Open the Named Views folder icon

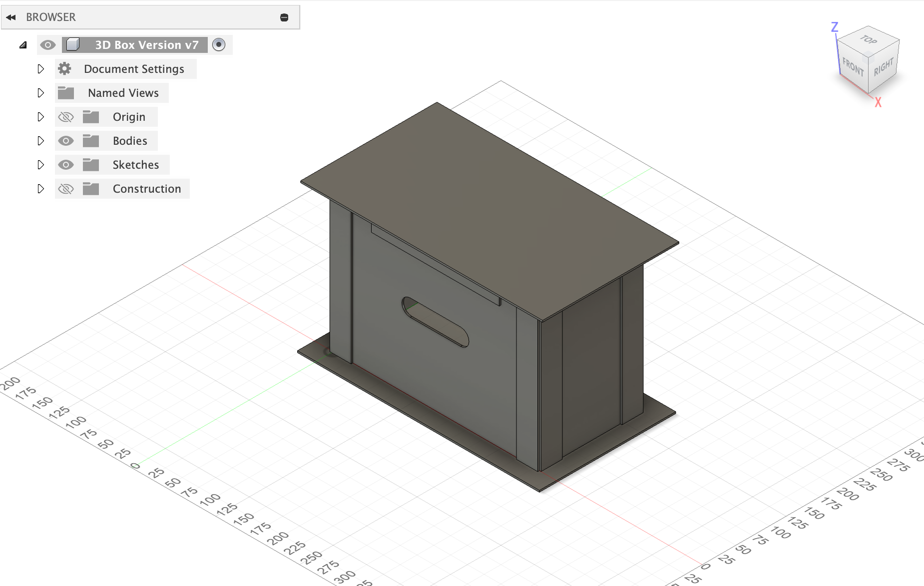[x=65, y=92]
